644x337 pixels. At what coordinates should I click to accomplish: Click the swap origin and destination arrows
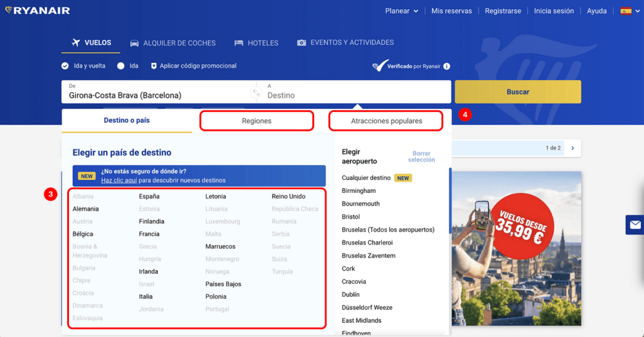click(256, 93)
